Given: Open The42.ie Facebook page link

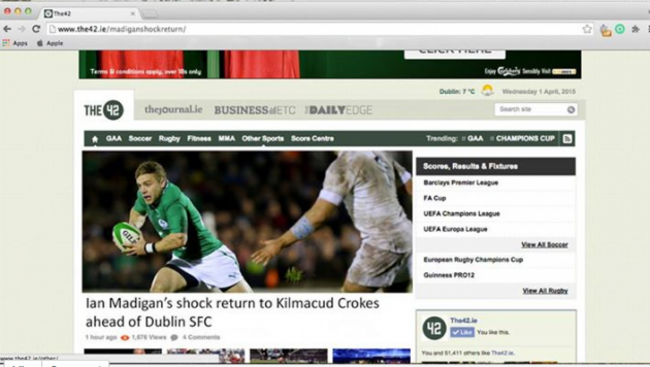Looking at the screenshot, I should (463, 321).
